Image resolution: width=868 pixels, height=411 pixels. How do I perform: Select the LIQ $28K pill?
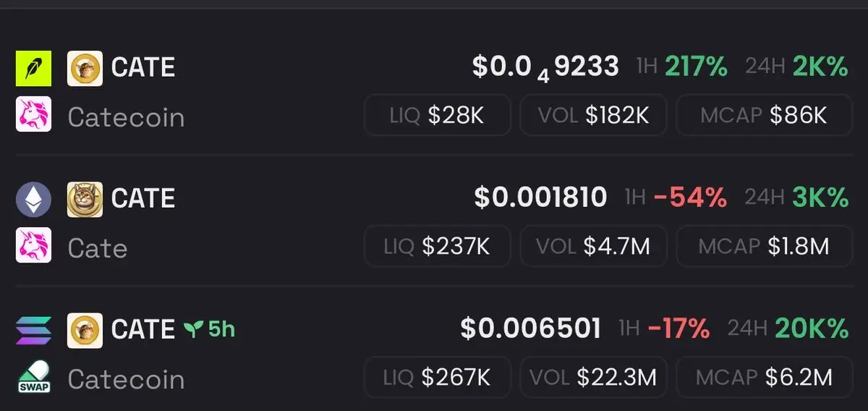[438, 114]
